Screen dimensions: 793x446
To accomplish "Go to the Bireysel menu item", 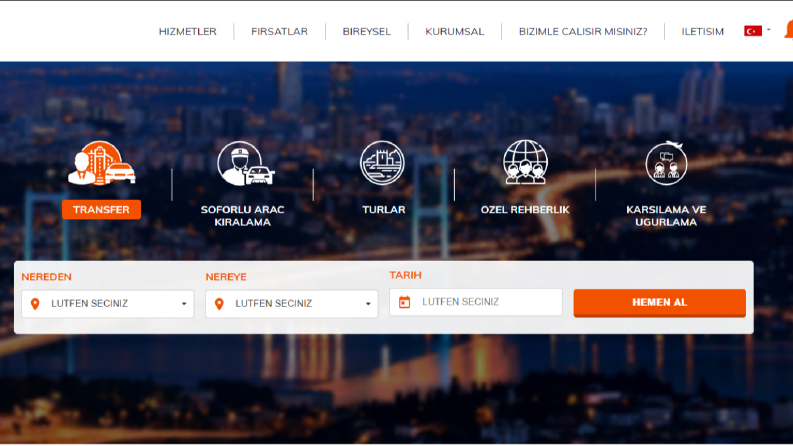I will pyautogui.click(x=367, y=31).
